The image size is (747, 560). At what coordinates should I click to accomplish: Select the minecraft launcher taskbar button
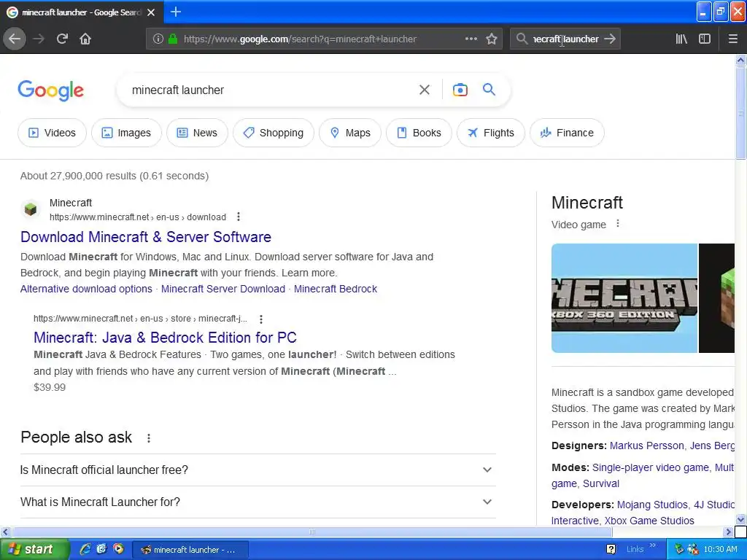pos(190,550)
